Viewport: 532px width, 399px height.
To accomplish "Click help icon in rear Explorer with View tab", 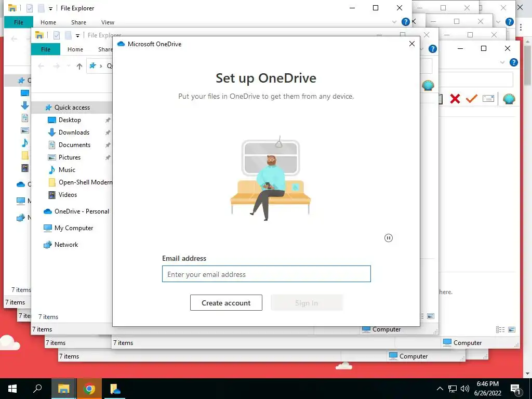I will tap(405, 22).
